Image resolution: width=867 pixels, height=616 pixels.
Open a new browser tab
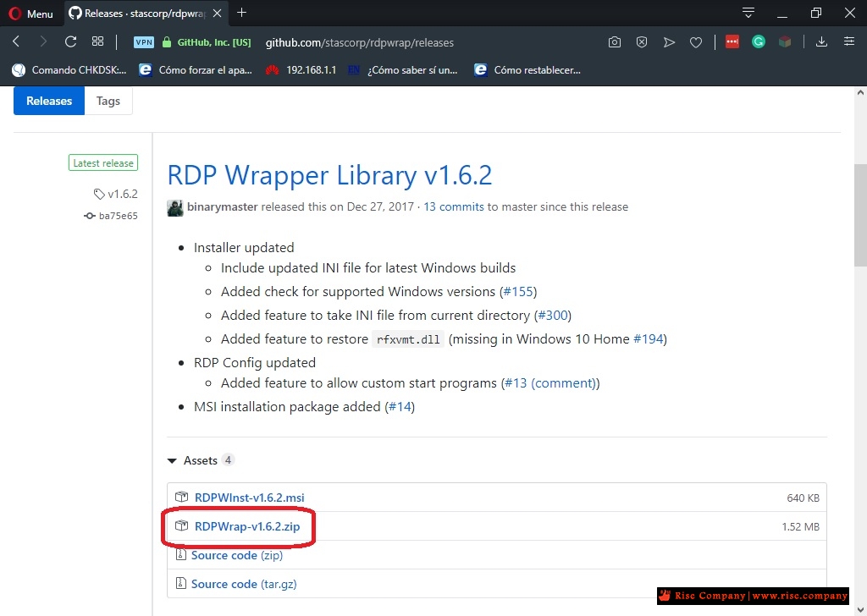(241, 13)
